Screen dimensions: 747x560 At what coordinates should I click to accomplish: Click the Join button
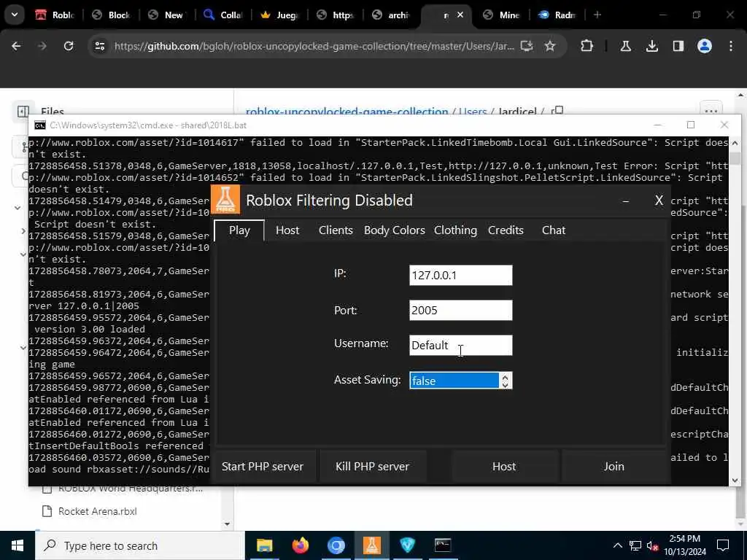(614, 467)
